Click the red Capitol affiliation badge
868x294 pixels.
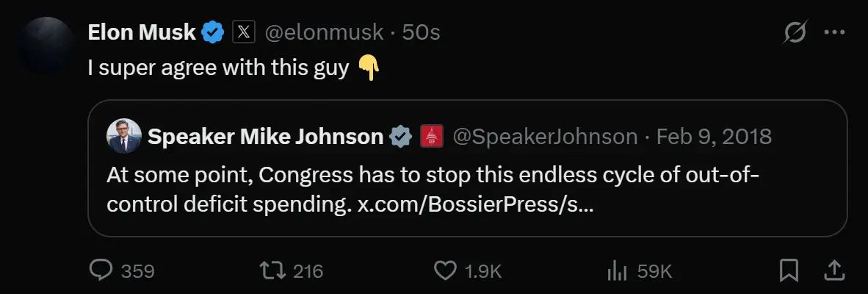coord(431,137)
